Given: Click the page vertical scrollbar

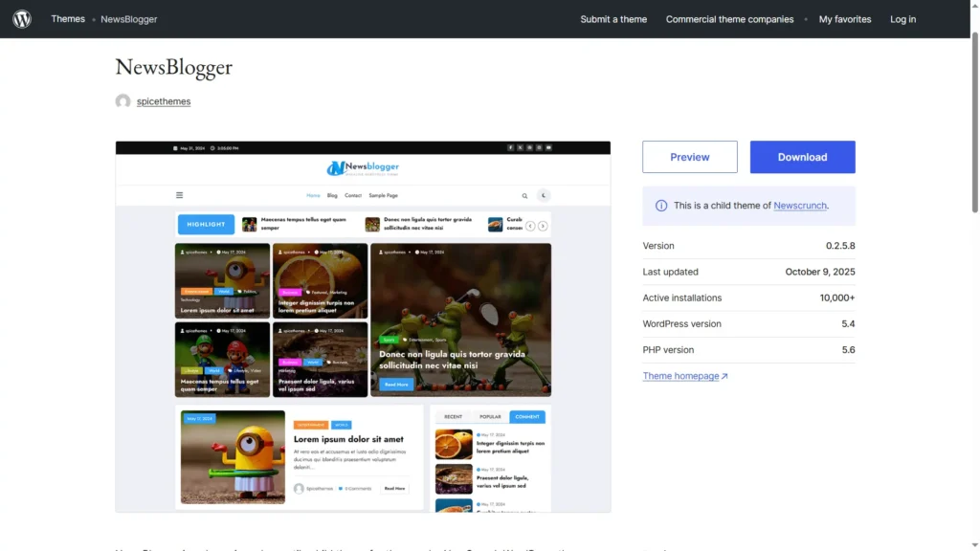Looking at the screenshot, I should pyautogui.click(x=974, y=123).
